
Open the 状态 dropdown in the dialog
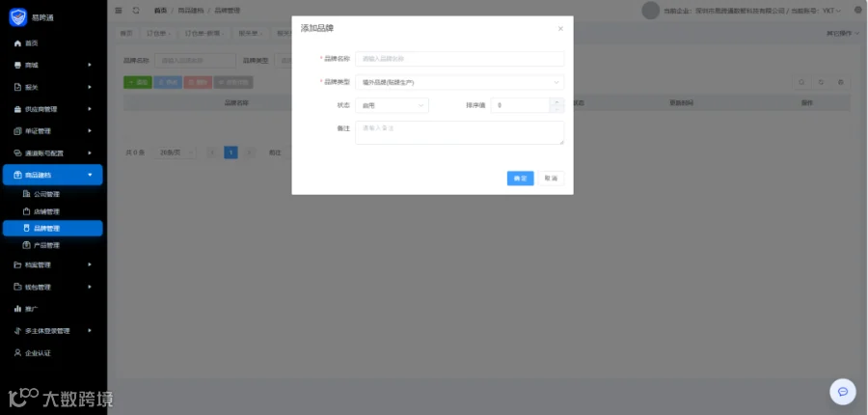392,105
